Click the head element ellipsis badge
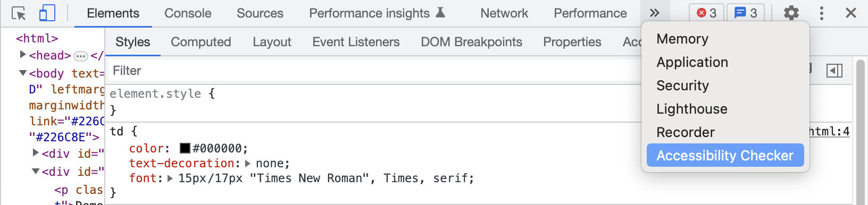Image resolution: width=868 pixels, height=205 pixels. point(80,56)
